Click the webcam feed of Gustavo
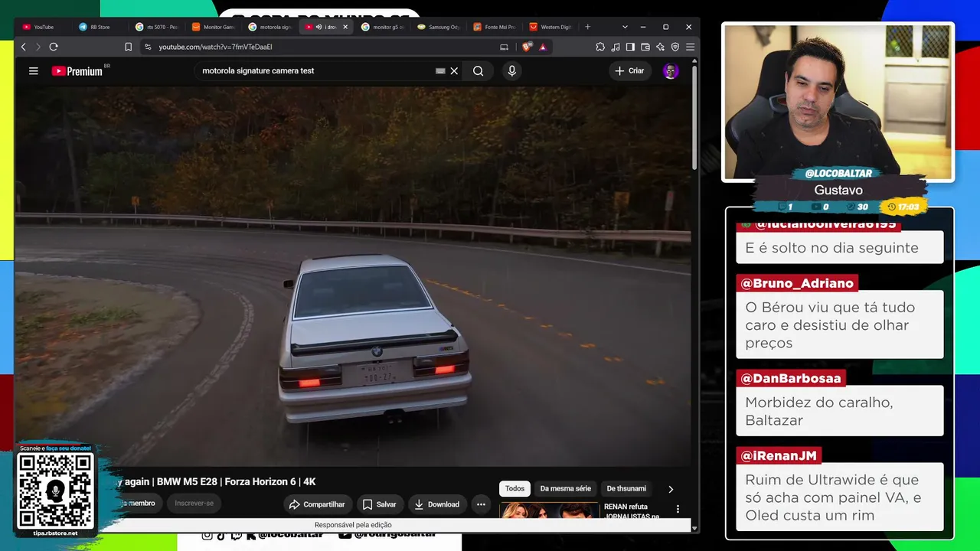 (838, 102)
